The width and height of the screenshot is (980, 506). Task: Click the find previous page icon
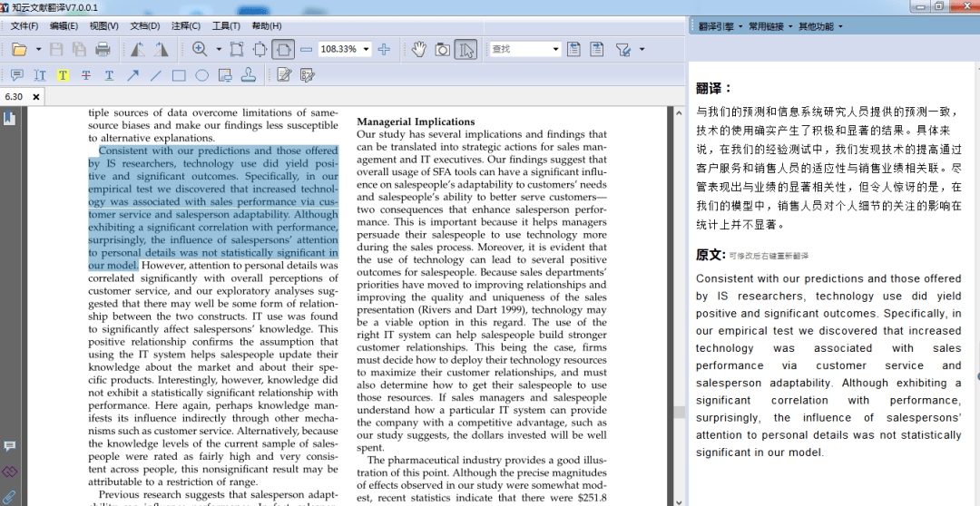coord(573,49)
